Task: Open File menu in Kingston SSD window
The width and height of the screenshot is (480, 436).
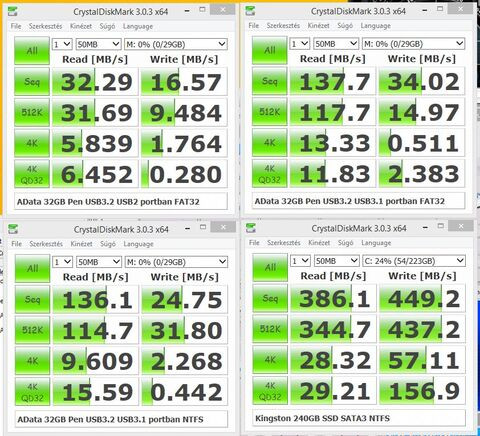Action: tap(254, 243)
